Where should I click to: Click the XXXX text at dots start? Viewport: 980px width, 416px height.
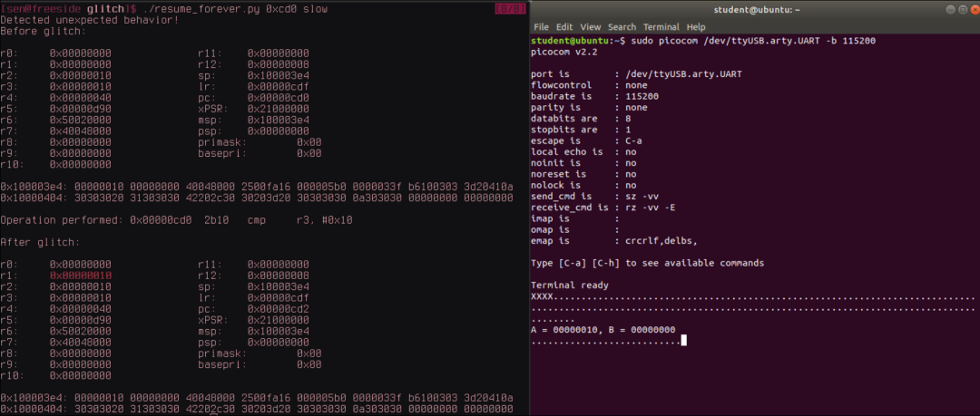coord(541,296)
